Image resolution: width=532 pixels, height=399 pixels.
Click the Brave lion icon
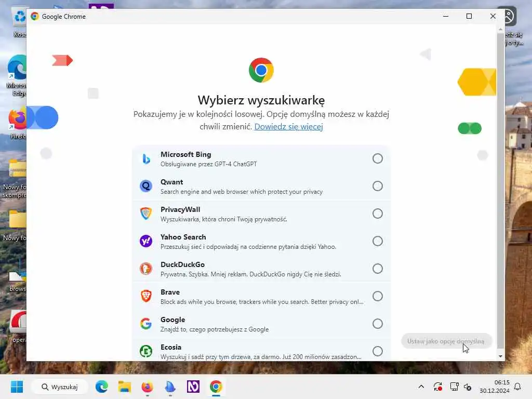tap(146, 296)
